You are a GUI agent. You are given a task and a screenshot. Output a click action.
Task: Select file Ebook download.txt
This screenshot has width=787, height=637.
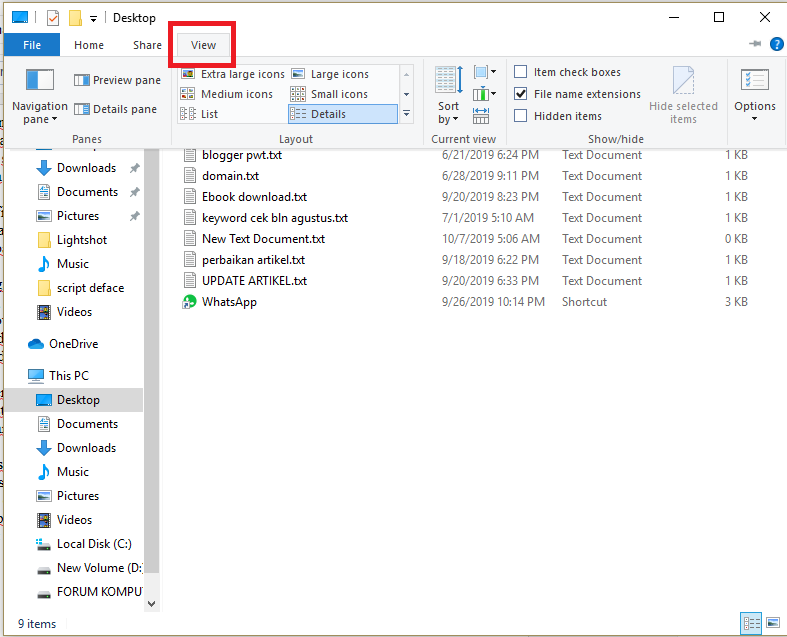(254, 197)
